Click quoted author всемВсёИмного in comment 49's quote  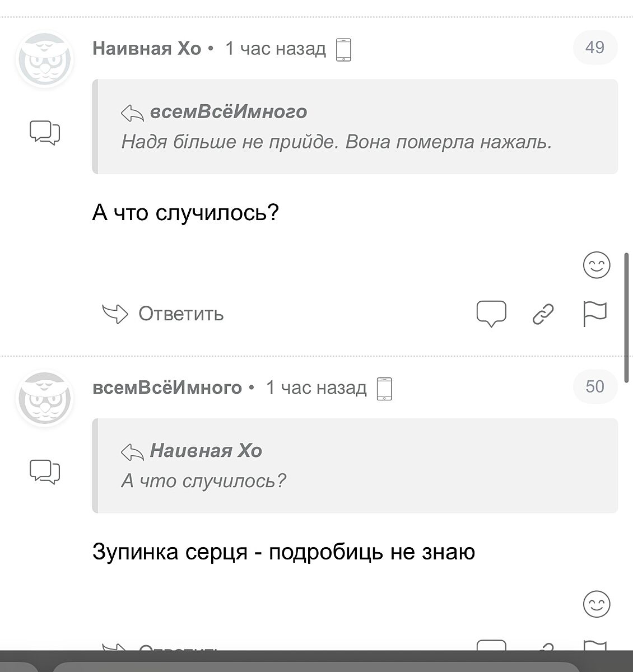[229, 112]
